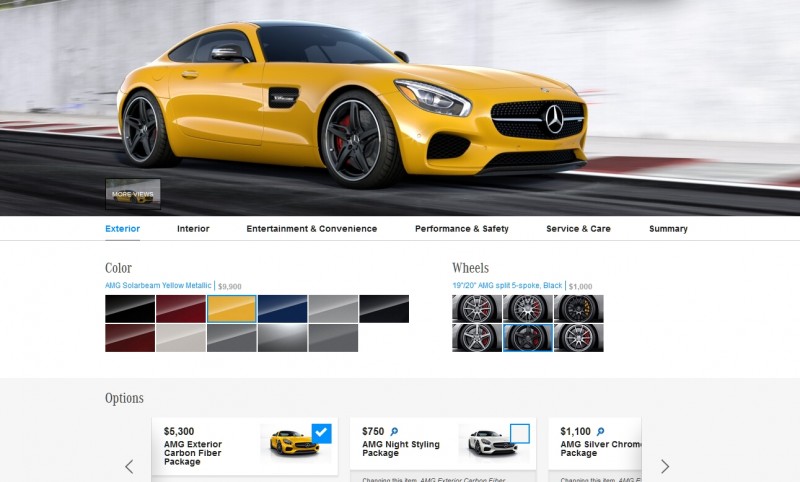
Task: Select the light silver swatch in first row
Action: click(333, 309)
